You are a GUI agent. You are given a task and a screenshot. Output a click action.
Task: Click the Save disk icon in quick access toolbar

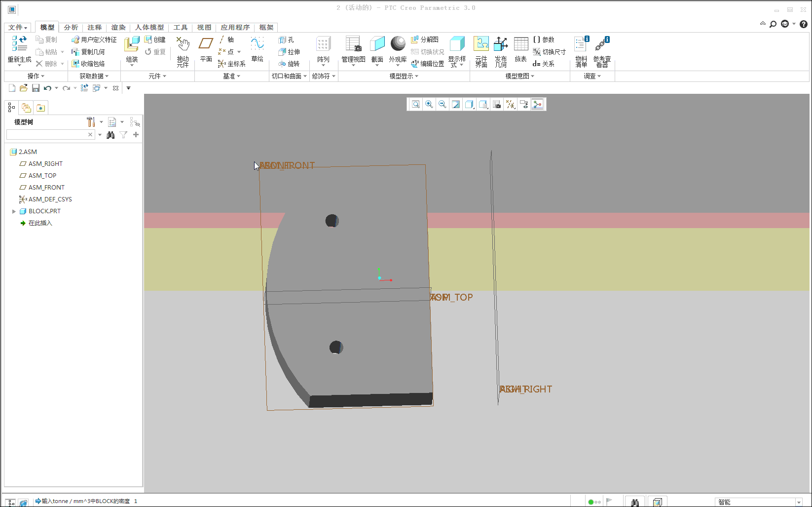36,88
